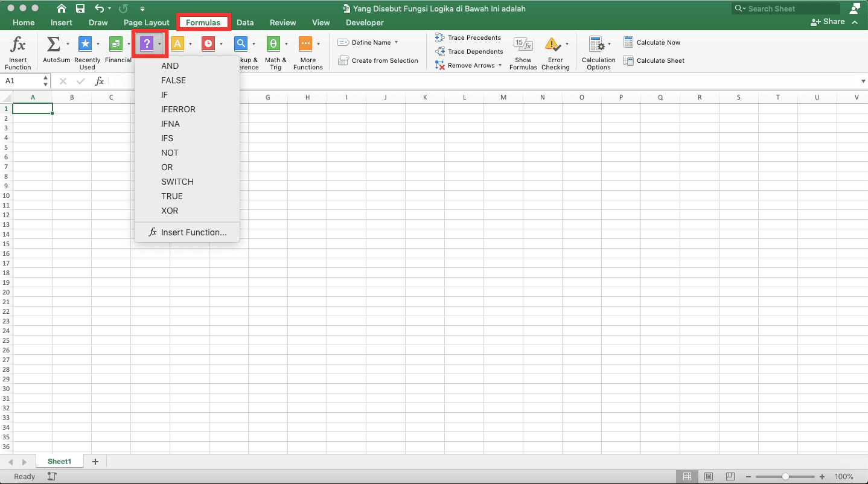Image resolution: width=868 pixels, height=484 pixels.
Task: Click the Logical functions question mark icon
Action: pyautogui.click(x=146, y=44)
